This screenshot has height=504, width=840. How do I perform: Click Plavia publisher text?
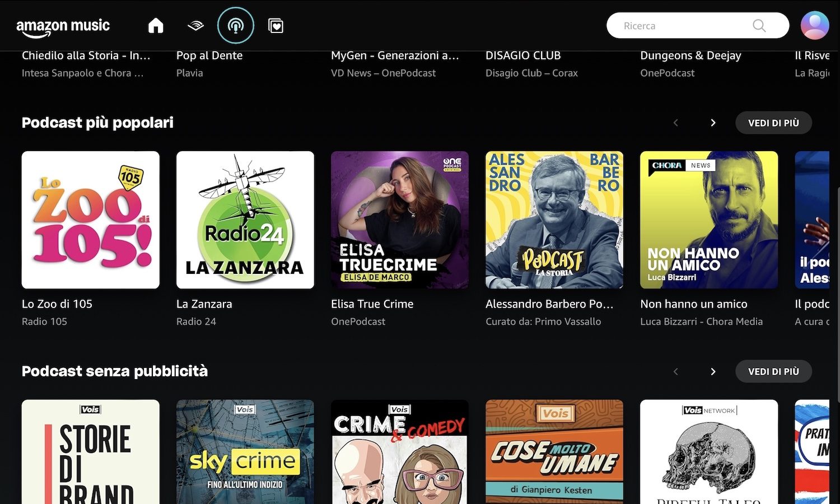point(190,73)
